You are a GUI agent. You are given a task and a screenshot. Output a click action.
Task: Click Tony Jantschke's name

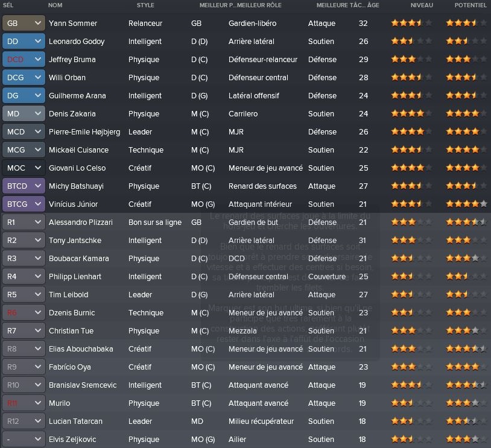coord(75,241)
